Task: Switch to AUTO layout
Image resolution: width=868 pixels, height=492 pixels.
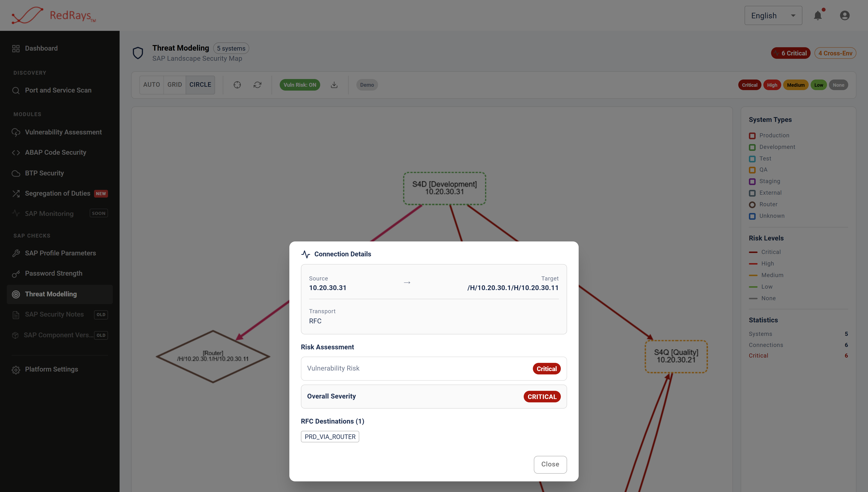Action: (151, 85)
